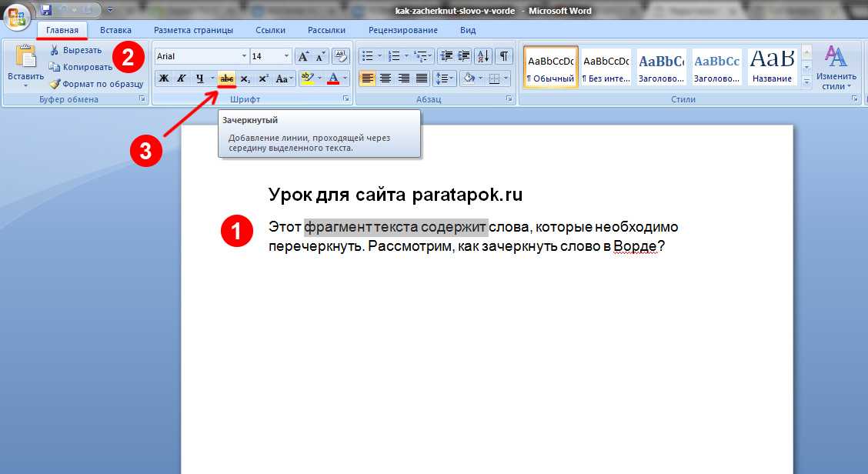868x474 pixels.
Task: Apply first Заголовок heading style
Action: coord(662,66)
